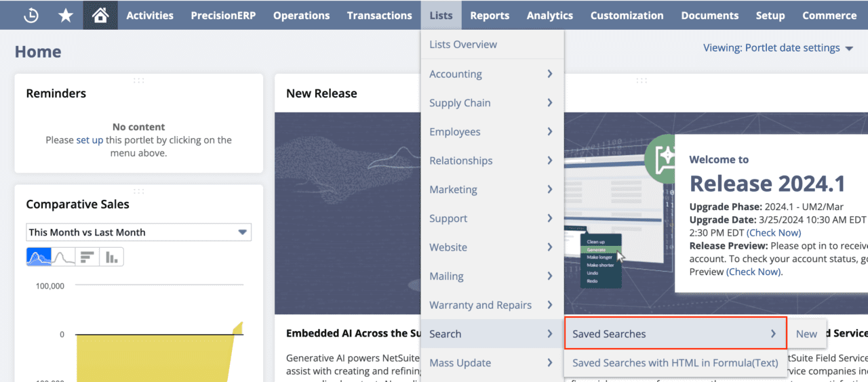Click New under Saved Searches
The height and width of the screenshot is (382, 868).
(806, 333)
